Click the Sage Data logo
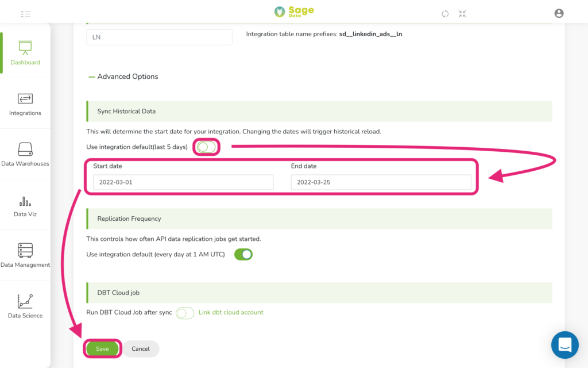This screenshot has width=588, height=368. click(294, 11)
